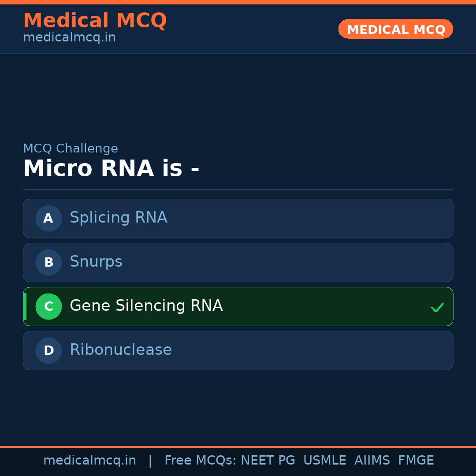
Task: Click the NEET PG footer text
Action: pos(268,461)
